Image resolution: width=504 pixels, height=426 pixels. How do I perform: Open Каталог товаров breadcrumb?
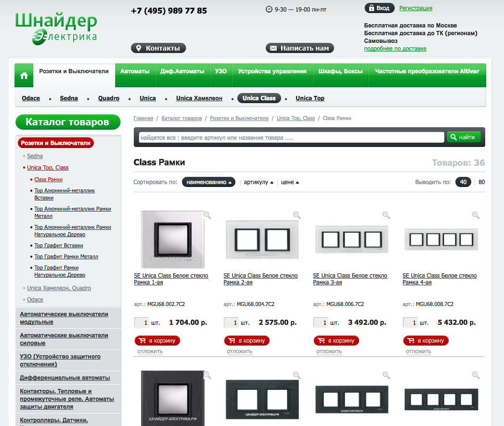(181, 118)
